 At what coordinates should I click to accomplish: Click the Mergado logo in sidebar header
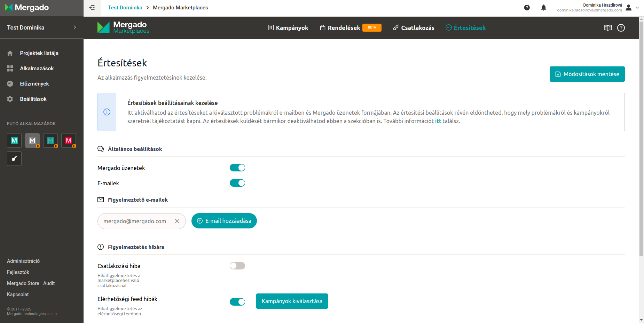point(27,8)
